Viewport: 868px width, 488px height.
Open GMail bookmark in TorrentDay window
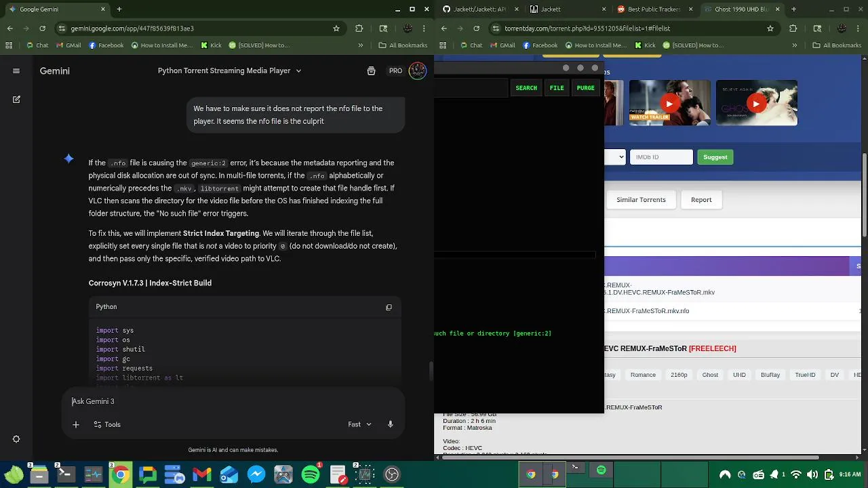[x=502, y=45]
